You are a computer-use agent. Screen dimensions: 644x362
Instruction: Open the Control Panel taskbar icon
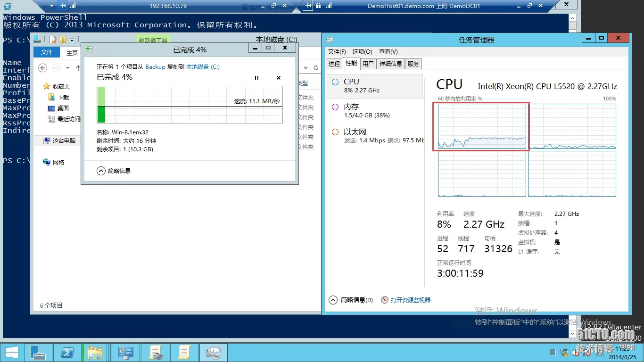(125, 353)
